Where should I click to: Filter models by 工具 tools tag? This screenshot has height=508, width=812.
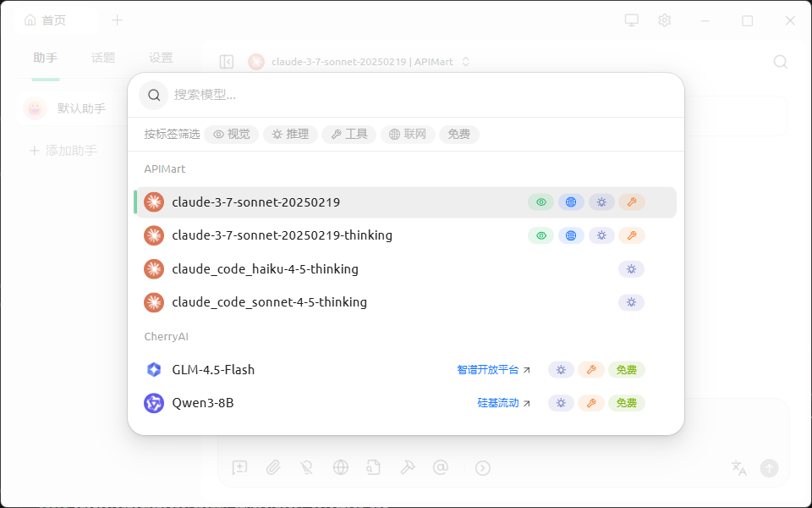point(349,135)
